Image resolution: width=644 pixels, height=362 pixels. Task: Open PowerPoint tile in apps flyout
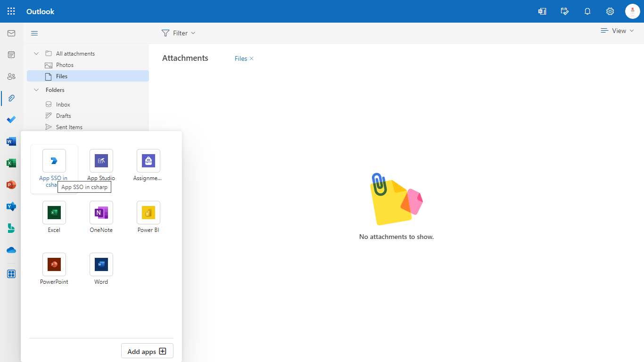pyautogui.click(x=54, y=269)
